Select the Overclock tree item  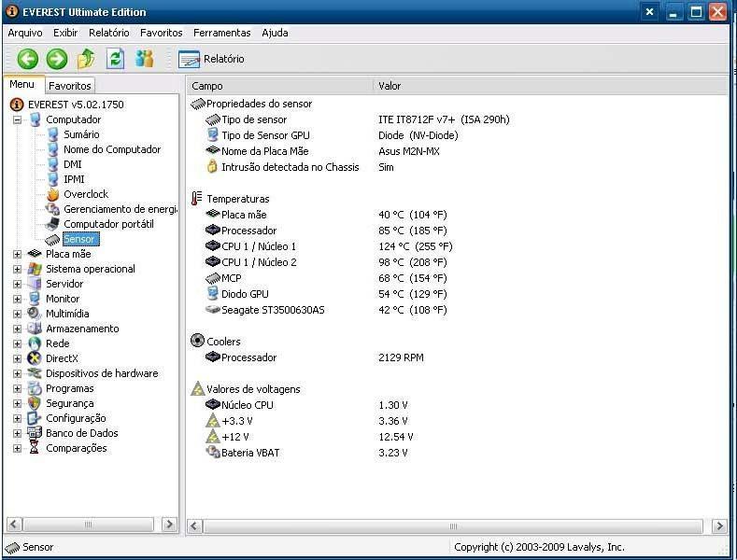[x=85, y=194]
